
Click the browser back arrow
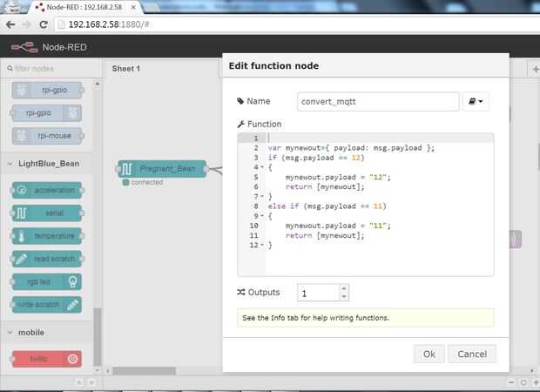tap(10, 24)
